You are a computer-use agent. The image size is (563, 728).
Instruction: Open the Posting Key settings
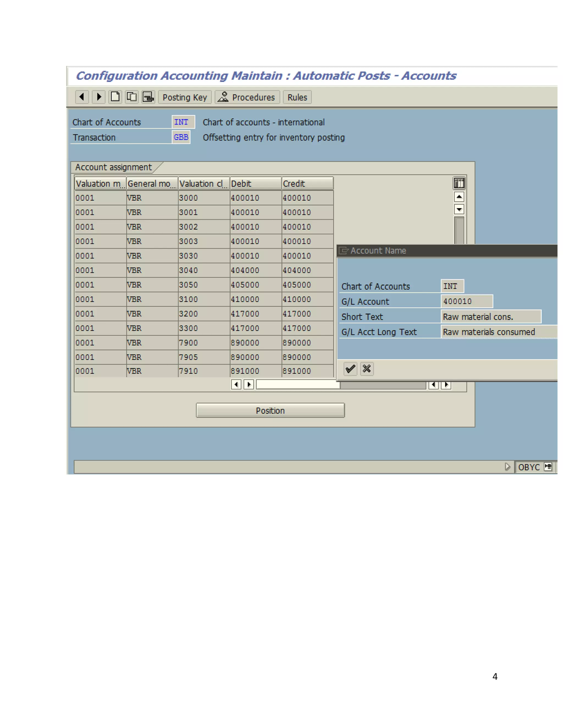coord(185,97)
